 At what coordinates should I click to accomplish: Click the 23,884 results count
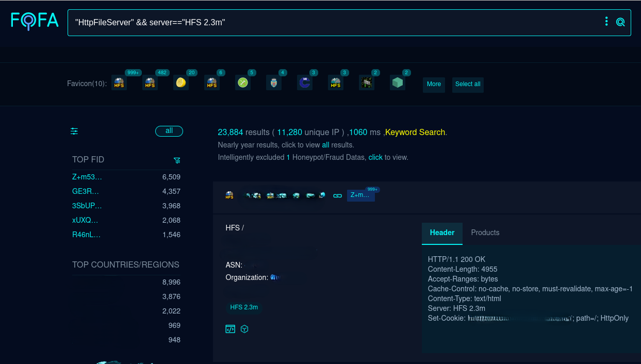[231, 132]
